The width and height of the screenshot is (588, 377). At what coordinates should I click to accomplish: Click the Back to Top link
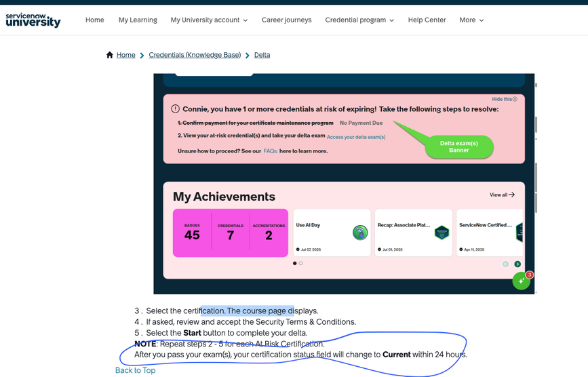(x=136, y=370)
